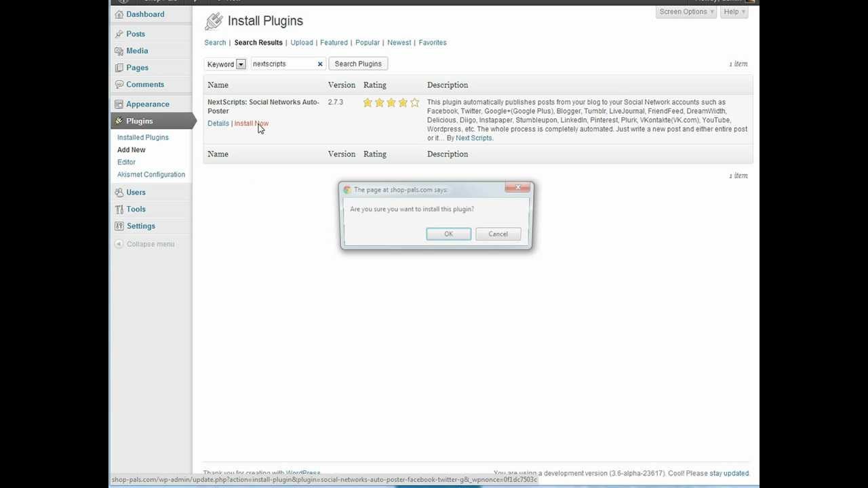Click the fifth rating star of NextScripts

click(x=414, y=103)
